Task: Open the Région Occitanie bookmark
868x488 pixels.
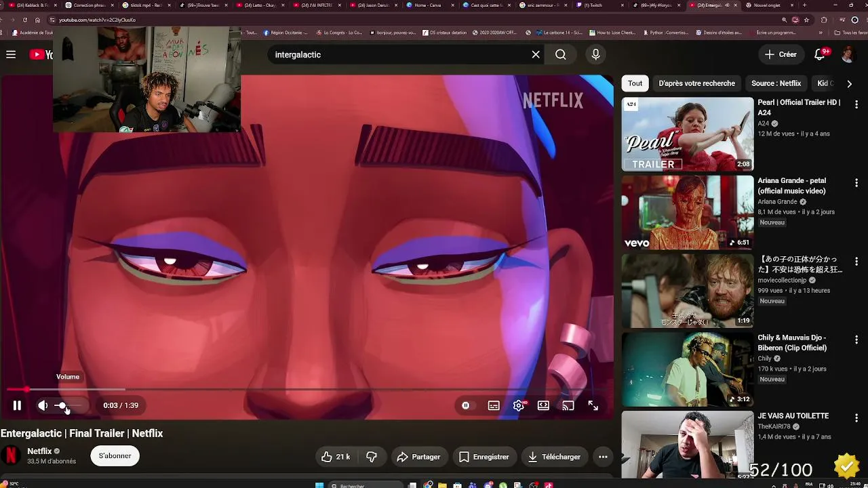Action: point(285,33)
